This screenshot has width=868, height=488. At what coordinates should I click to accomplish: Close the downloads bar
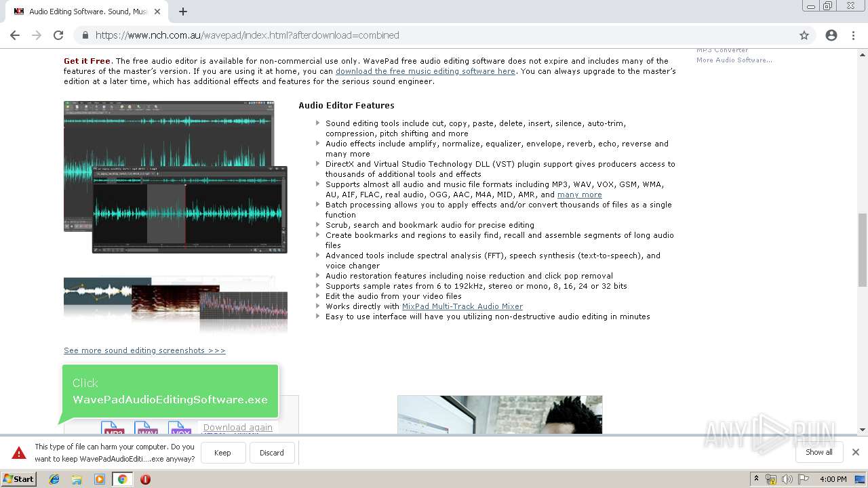(x=856, y=452)
